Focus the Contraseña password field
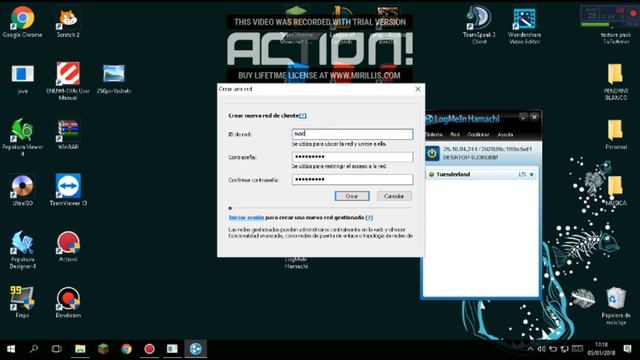This screenshot has width=640, height=360. [352, 157]
